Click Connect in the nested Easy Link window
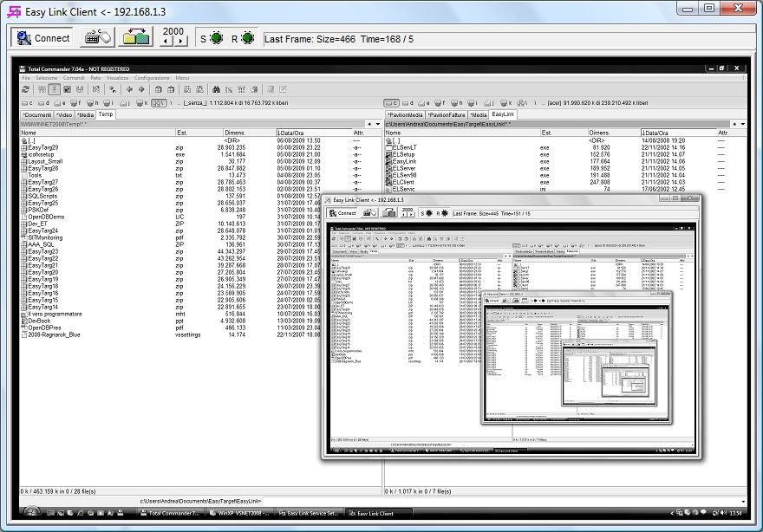This screenshot has width=763, height=532. point(342,213)
